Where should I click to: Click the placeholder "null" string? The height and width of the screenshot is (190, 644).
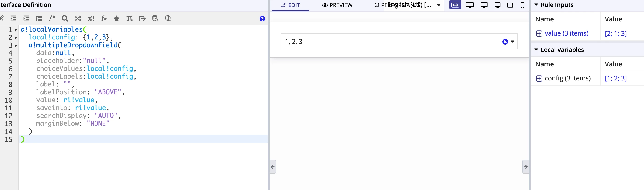coord(94,60)
